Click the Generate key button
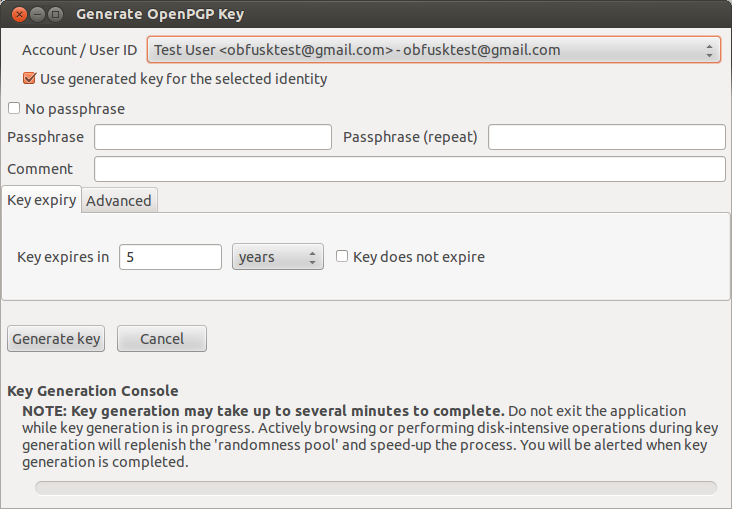Image resolution: width=732 pixels, height=509 pixels. (56, 339)
